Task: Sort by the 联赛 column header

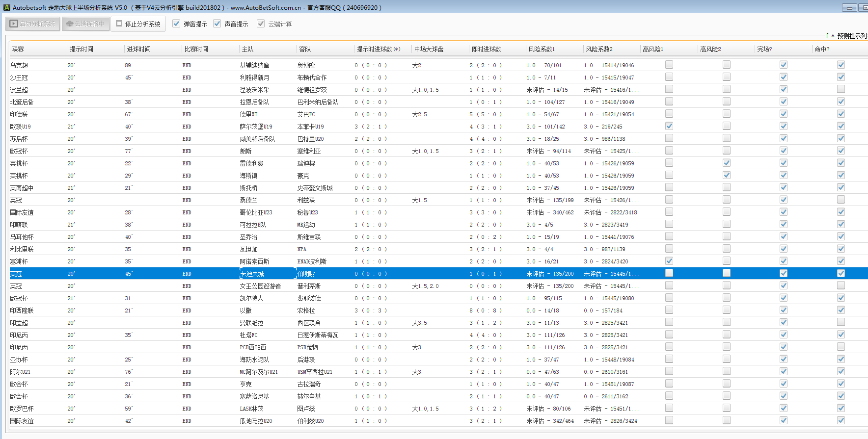Action: point(18,49)
